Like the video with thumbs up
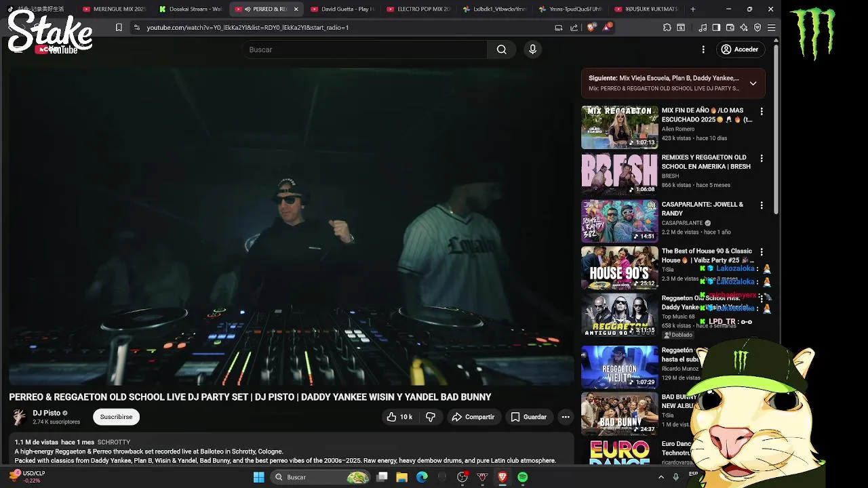 pyautogui.click(x=399, y=417)
